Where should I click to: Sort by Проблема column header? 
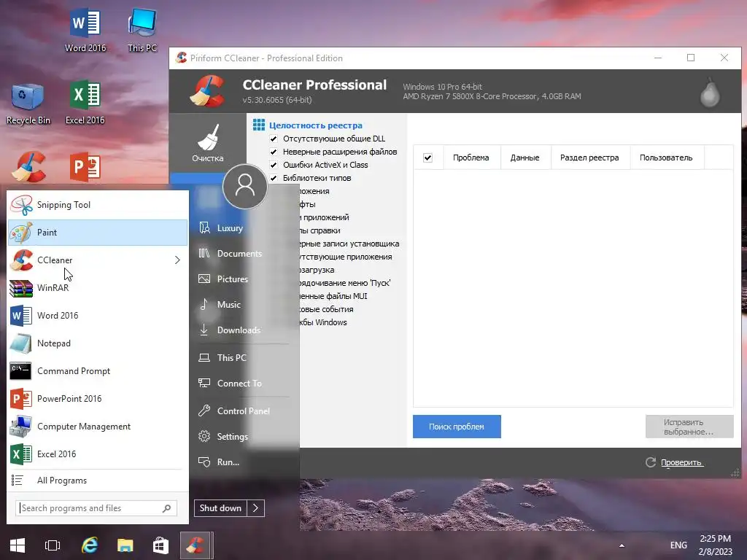[x=471, y=157]
